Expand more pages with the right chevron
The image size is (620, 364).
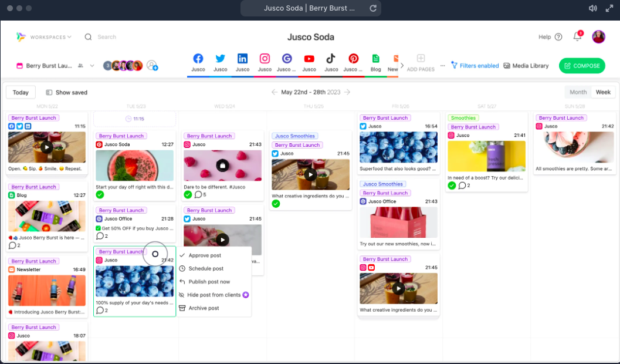[x=402, y=66]
